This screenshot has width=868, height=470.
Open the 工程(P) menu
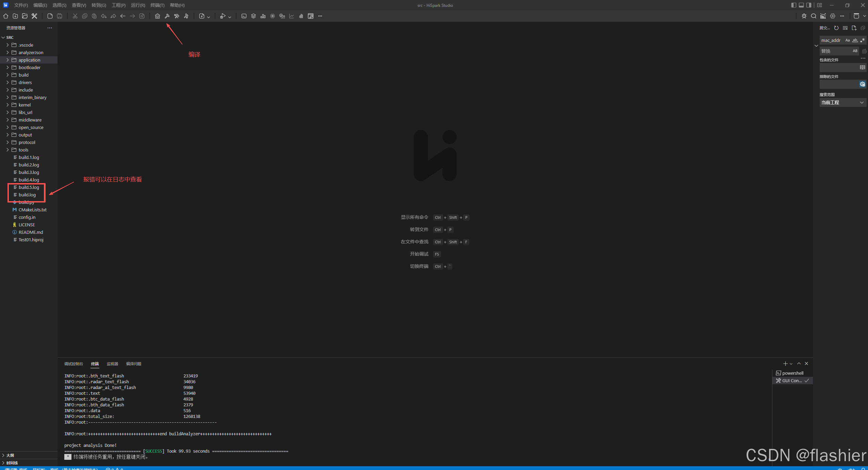(x=118, y=5)
